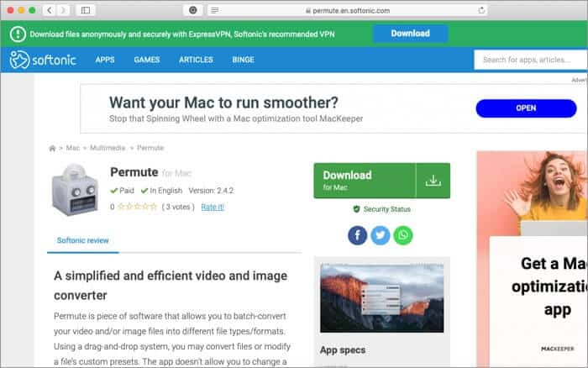
Task: Open the Permute screenshot thumbnail
Action: pyautogui.click(x=381, y=298)
